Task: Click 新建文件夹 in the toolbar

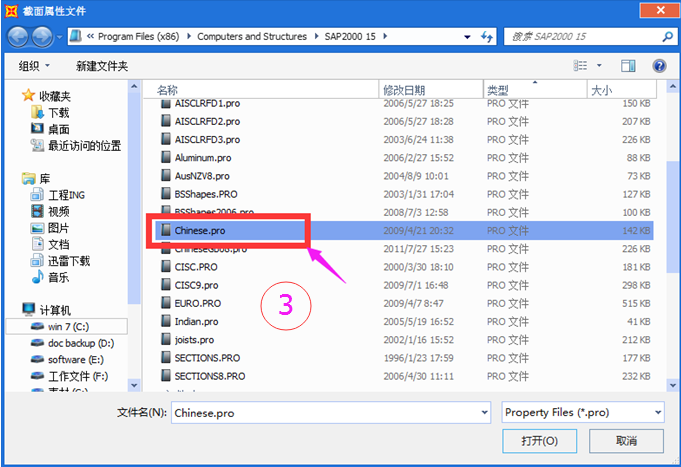Action: (102, 66)
